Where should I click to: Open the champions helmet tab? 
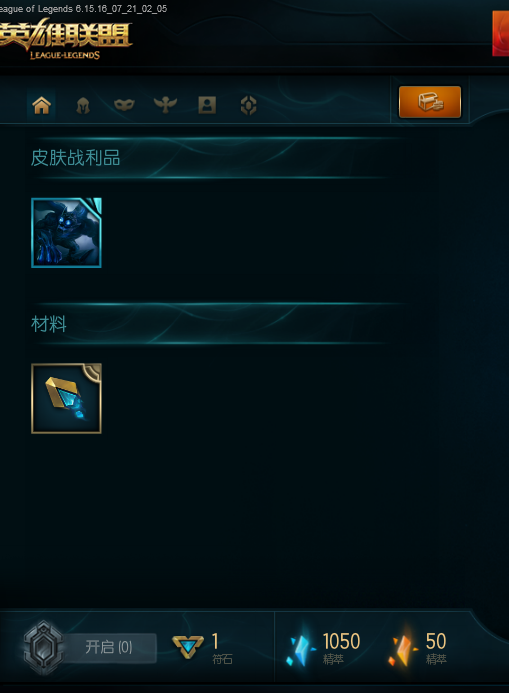[x=83, y=106]
